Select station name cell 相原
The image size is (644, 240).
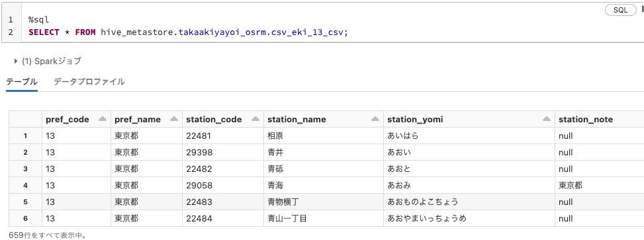tap(324, 136)
